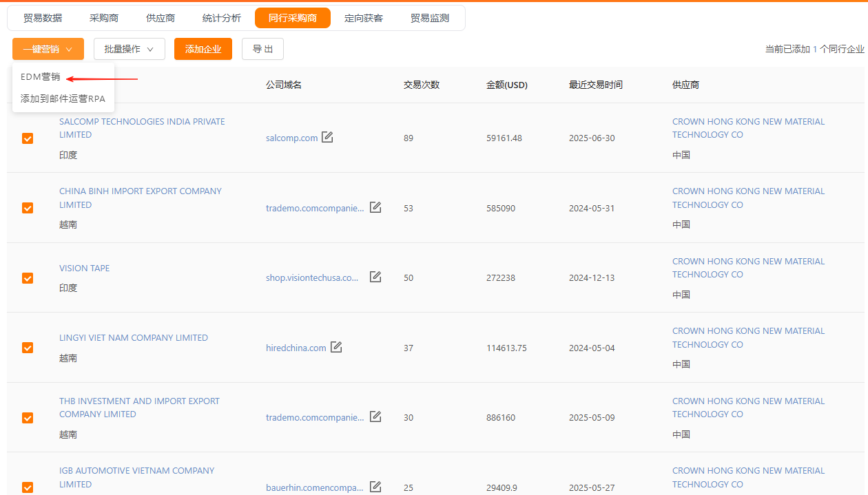Switch to the 供应商 tab
Image resolution: width=868 pixels, height=495 pixels.
[x=161, y=18]
